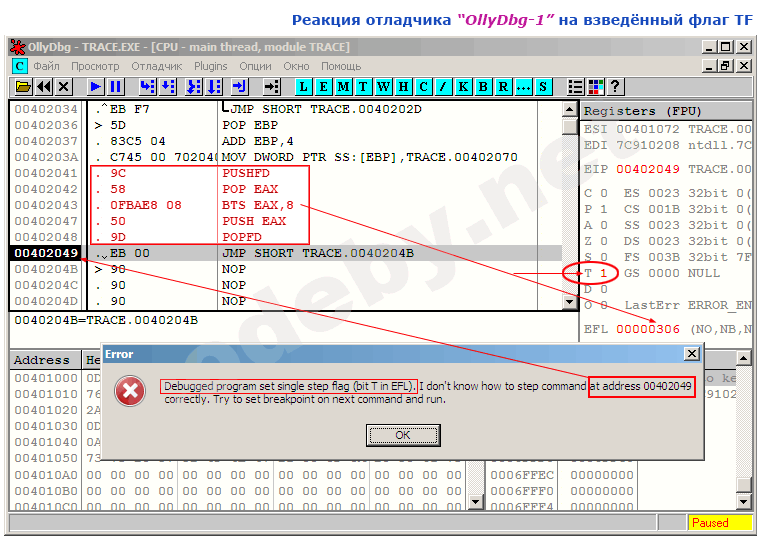Open the Source window with S button
The height and width of the screenshot is (542, 764).
[x=543, y=87]
